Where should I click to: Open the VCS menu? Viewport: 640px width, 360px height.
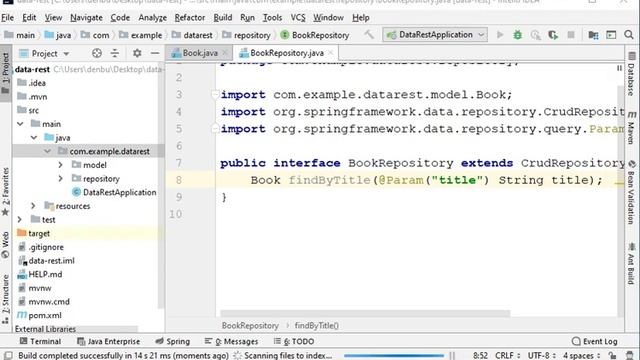coord(298,18)
